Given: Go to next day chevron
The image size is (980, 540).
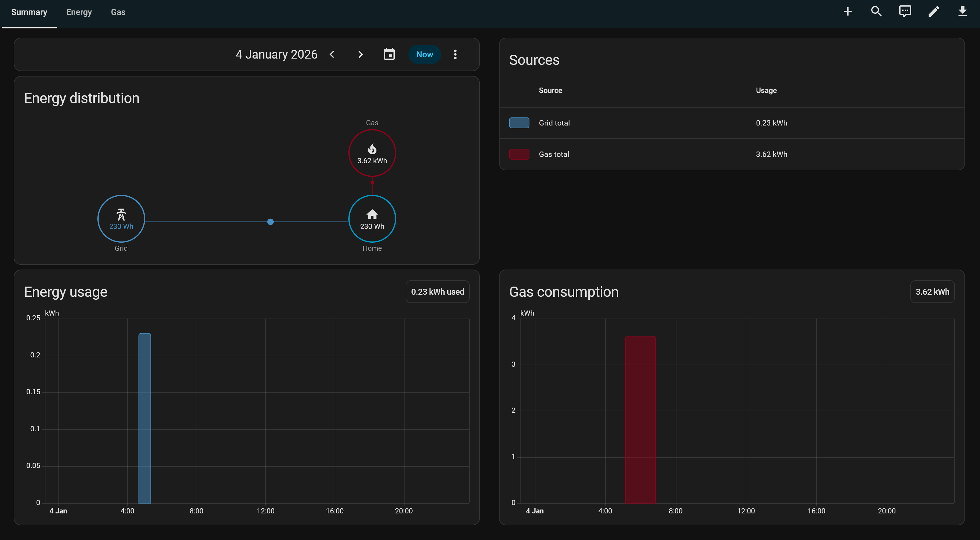Looking at the screenshot, I should point(360,54).
